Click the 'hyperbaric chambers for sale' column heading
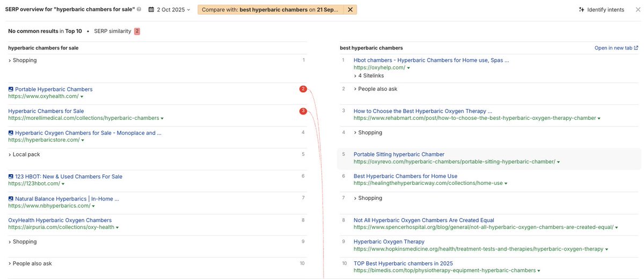 43,48
